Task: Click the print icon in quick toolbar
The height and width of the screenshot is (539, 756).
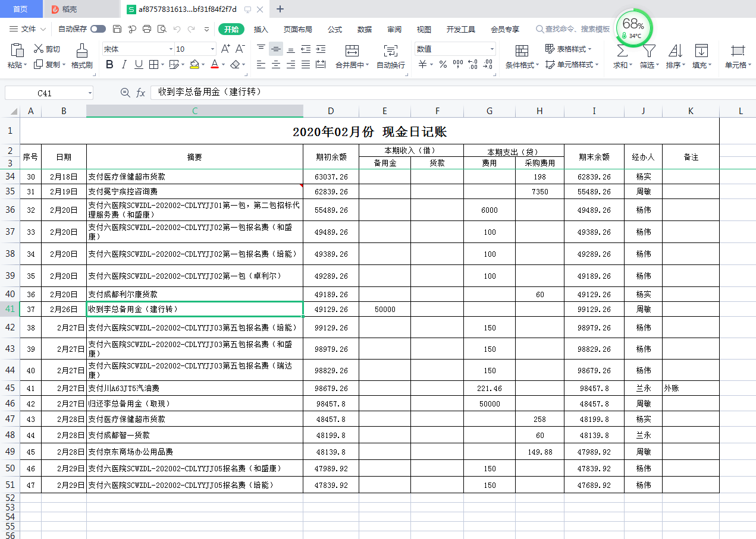Action: (x=147, y=29)
